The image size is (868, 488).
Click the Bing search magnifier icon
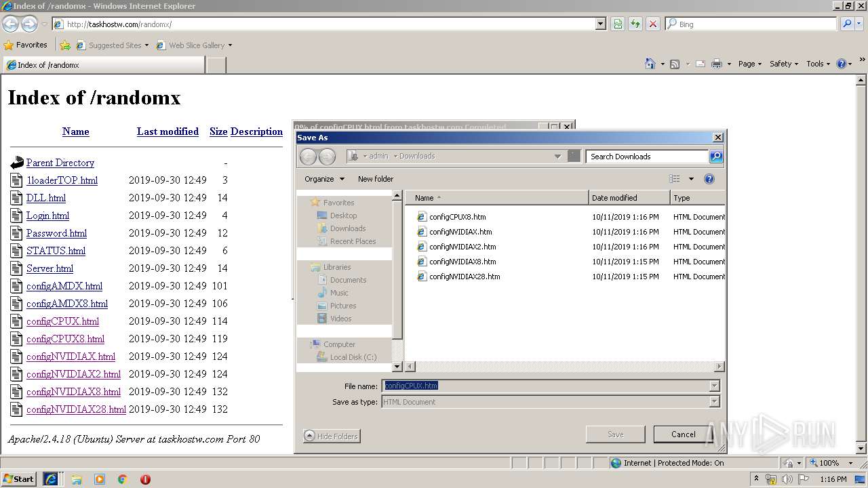click(x=847, y=24)
